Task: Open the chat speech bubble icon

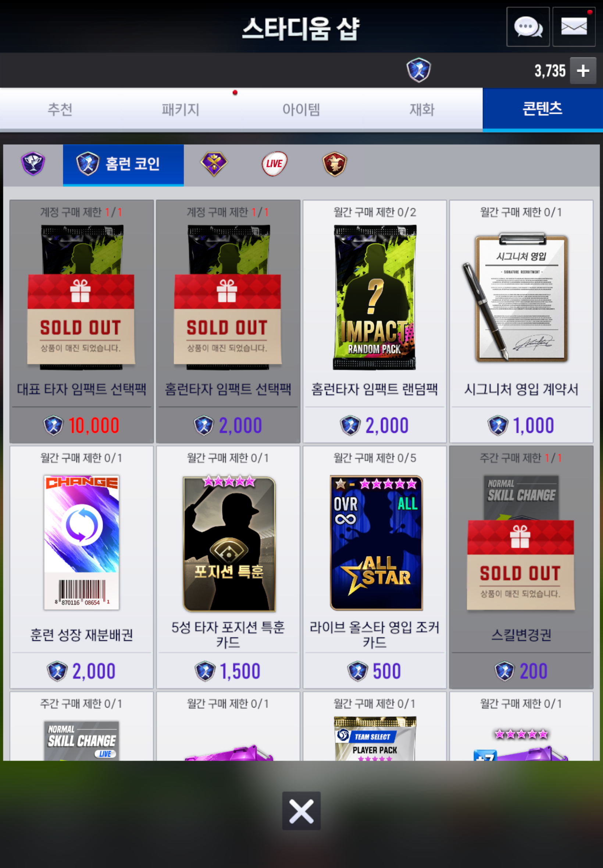Action: pyautogui.click(x=528, y=27)
